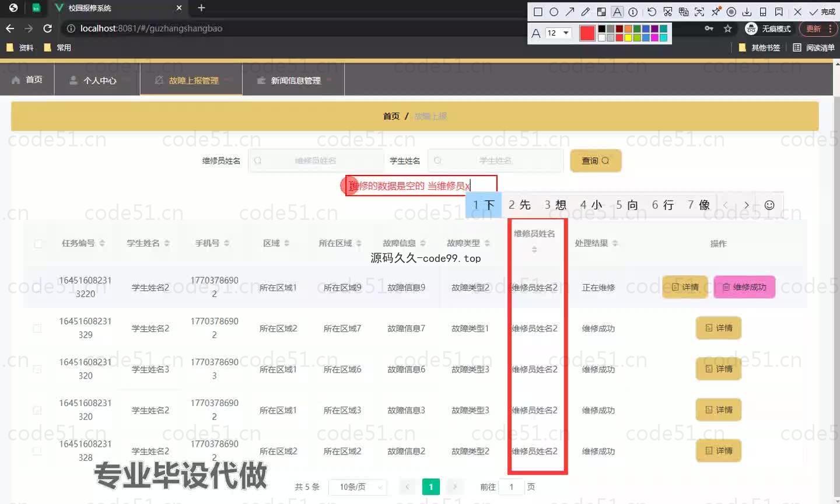Click 维修成功 button in first row

[x=744, y=287]
